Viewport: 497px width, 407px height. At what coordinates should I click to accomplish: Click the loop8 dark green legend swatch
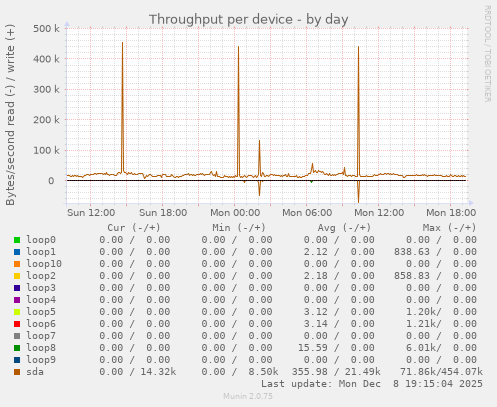tap(17, 348)
